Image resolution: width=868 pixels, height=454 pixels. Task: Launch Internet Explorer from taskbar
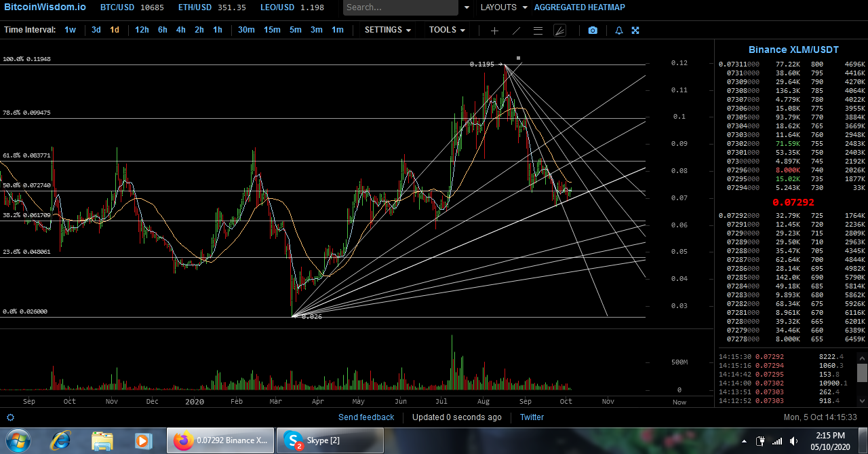pos(60,440)
